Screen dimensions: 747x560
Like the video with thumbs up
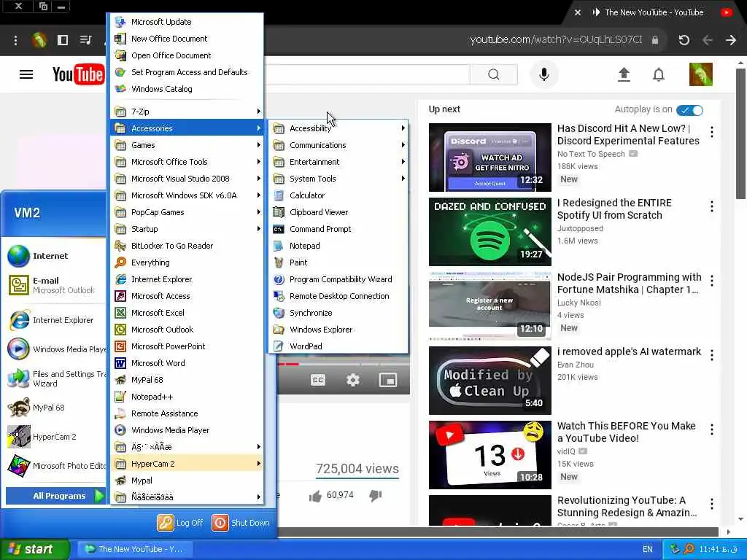(x=315, y=497)
